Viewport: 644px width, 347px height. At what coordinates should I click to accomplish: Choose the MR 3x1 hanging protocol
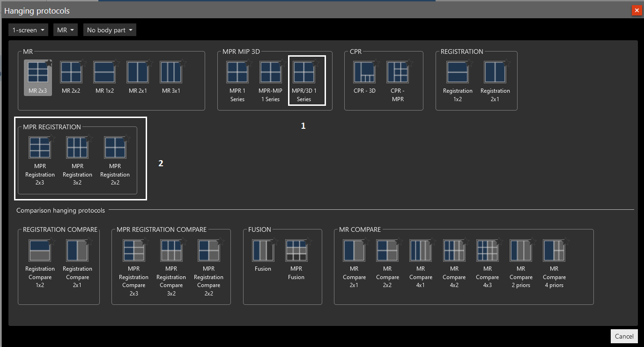[x=170, y=73]
